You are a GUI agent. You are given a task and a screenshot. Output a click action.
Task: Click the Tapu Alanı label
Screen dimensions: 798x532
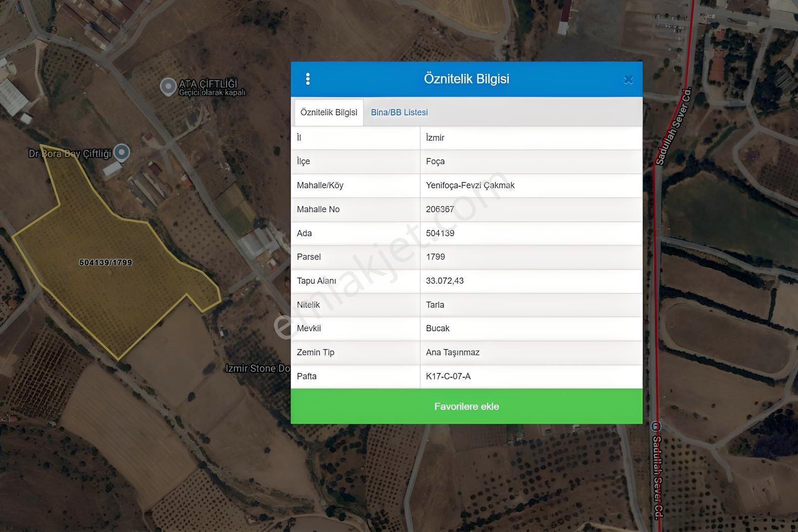(x=316, y=281)
